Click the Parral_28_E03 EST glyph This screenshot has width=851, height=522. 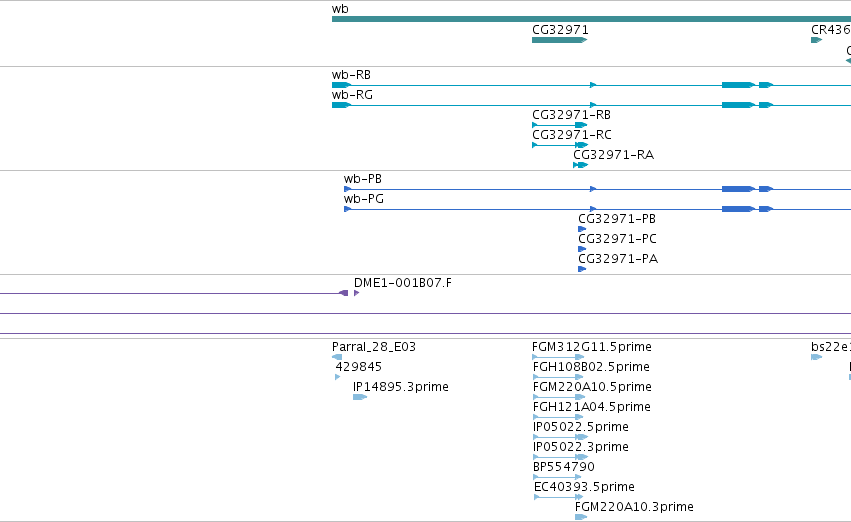[336, 357]
